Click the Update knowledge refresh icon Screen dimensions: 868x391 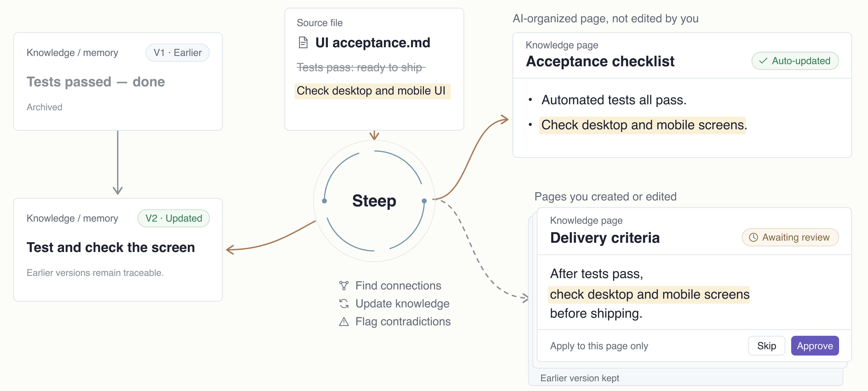click(344, 304)
